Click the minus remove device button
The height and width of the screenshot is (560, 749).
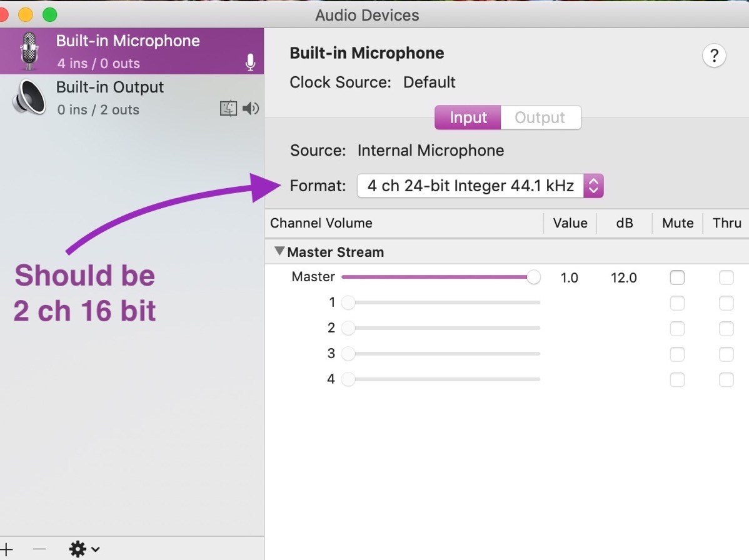click(39, 549)
